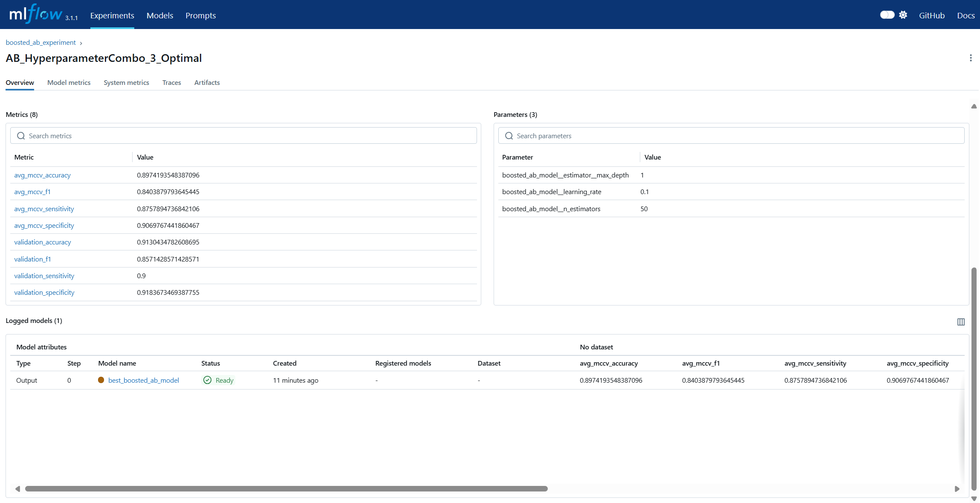Switch to the Model metrics tab
The image size is (980, 503).
pyautogui.click(x=69, y=82)
